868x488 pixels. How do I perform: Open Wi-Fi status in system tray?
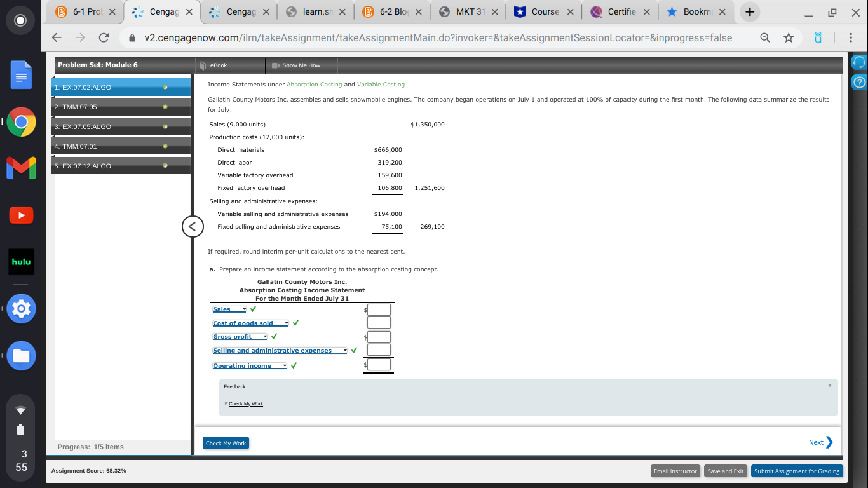point(21,410)
